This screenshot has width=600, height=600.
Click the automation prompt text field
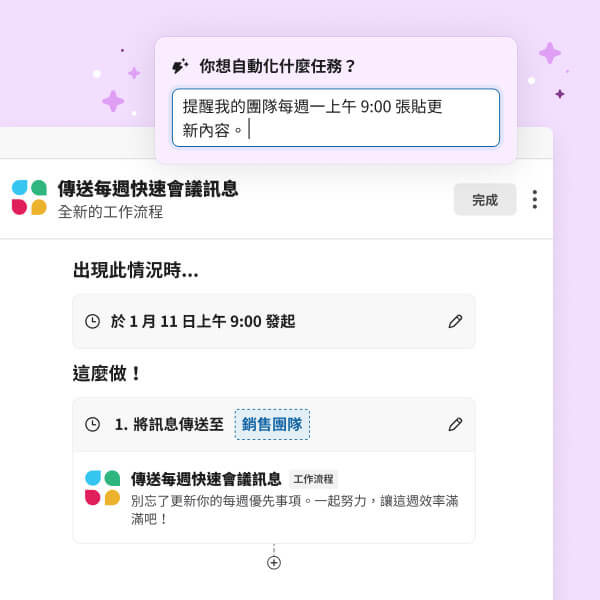pos(336,118)
